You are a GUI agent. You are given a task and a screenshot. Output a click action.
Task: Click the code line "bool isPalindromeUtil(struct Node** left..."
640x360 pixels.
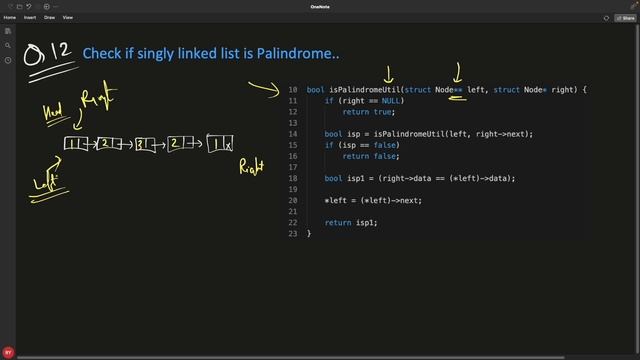click(447, 90)
